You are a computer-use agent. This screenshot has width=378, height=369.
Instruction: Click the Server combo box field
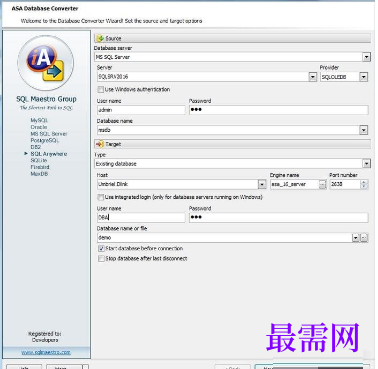[203, 77]
